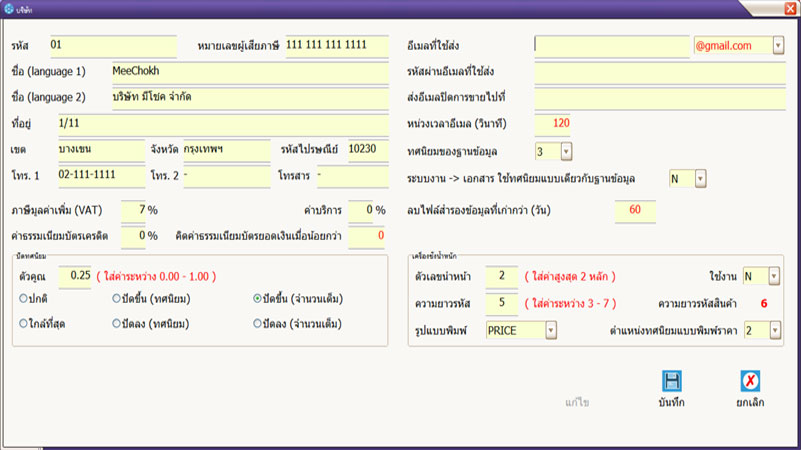Choose ปัดลง (ทศนิยม) radio button
The width and height of the screenshot is (801, 450).
point(117,324)
